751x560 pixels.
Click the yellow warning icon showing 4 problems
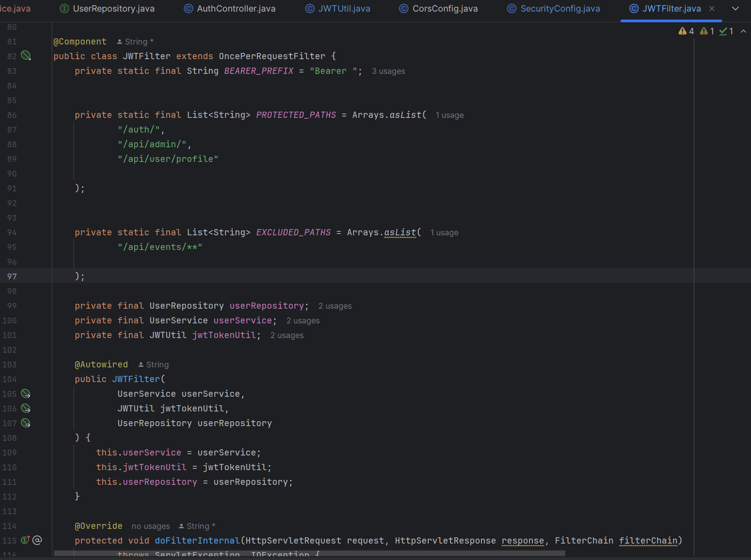(686, 31)
